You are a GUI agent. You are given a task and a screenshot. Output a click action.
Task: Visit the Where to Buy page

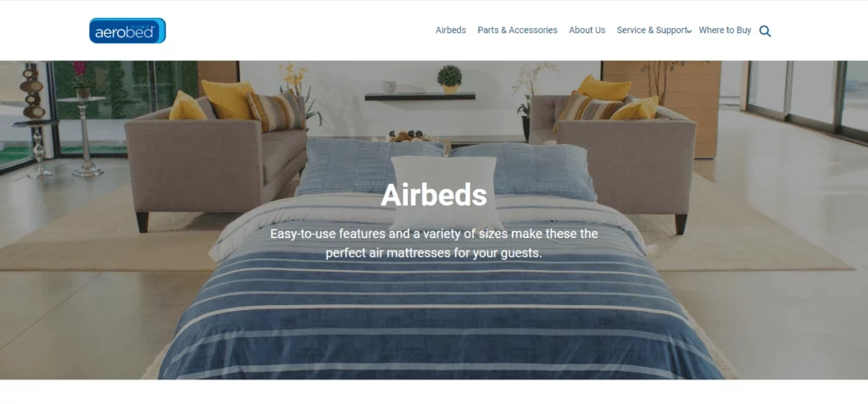point(725,30)
